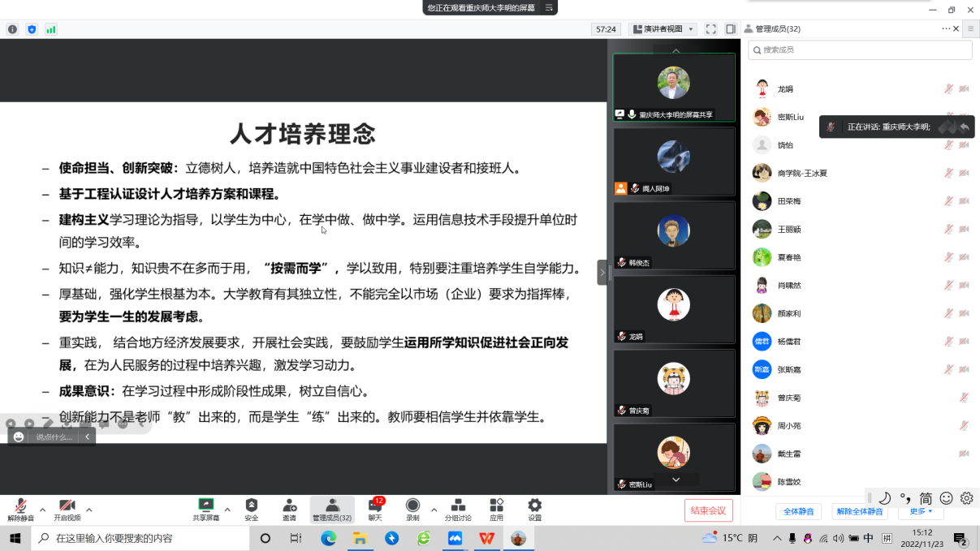Open the Security (安全) panel

pyautogui.click(x=251, y=509)
